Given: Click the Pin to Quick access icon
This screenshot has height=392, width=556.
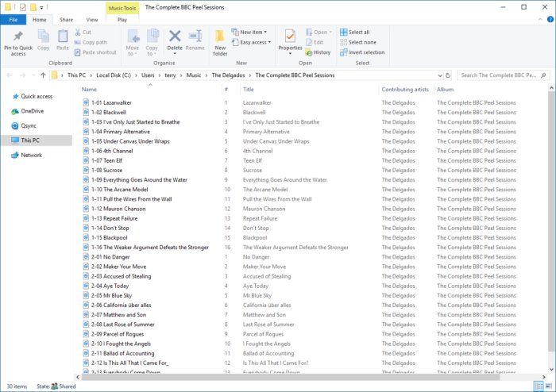Looking at the screenshot, I should click(x=18, y=37).
